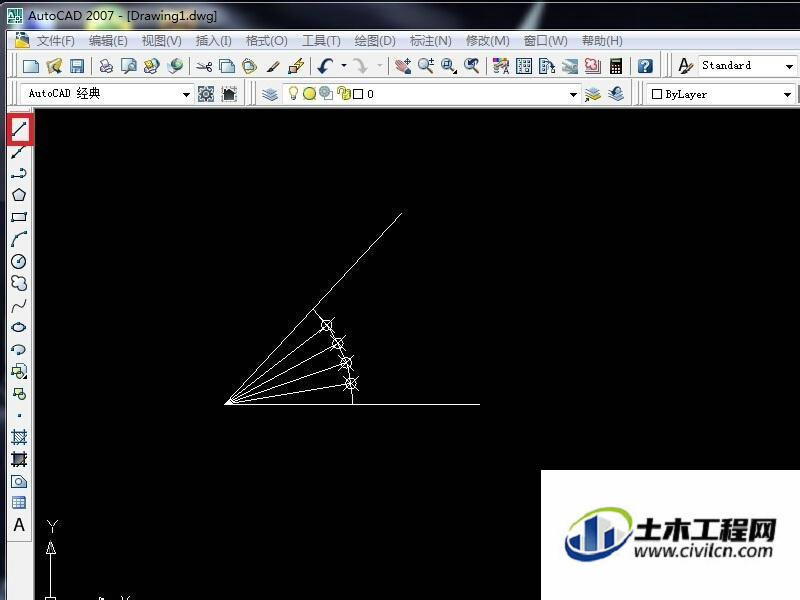Open the 绘图(D) menu
The image size is (800, 600).
coord(375,41)
